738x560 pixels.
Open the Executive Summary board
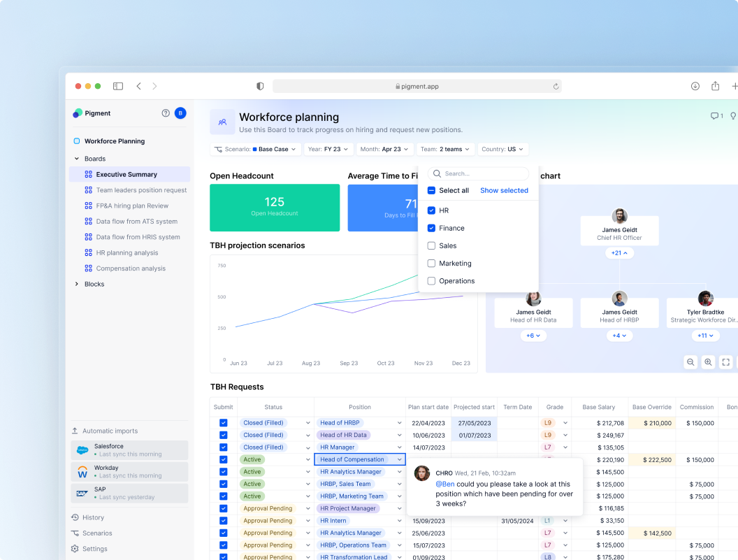(129, 174)
